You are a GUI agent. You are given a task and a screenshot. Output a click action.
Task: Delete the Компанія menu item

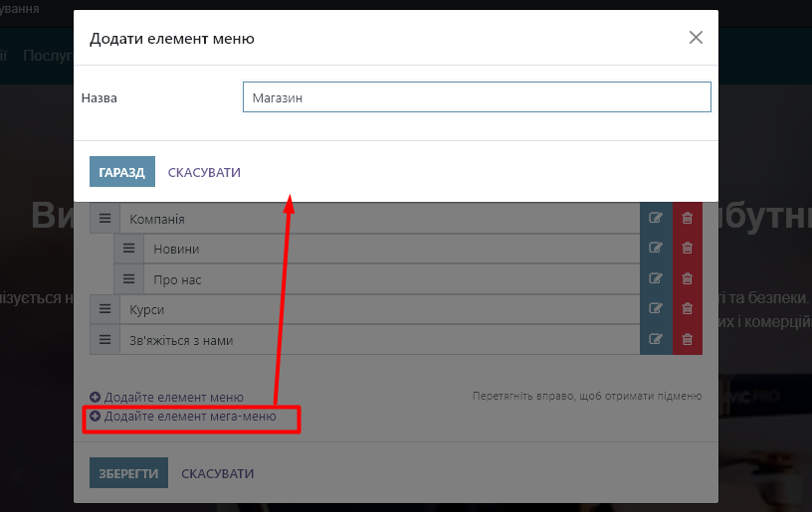coord(687,219)
